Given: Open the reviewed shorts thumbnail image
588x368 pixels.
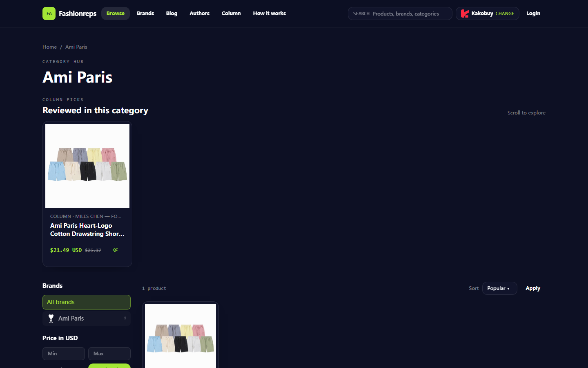Looking at the screenshot, I should point(87,166).
